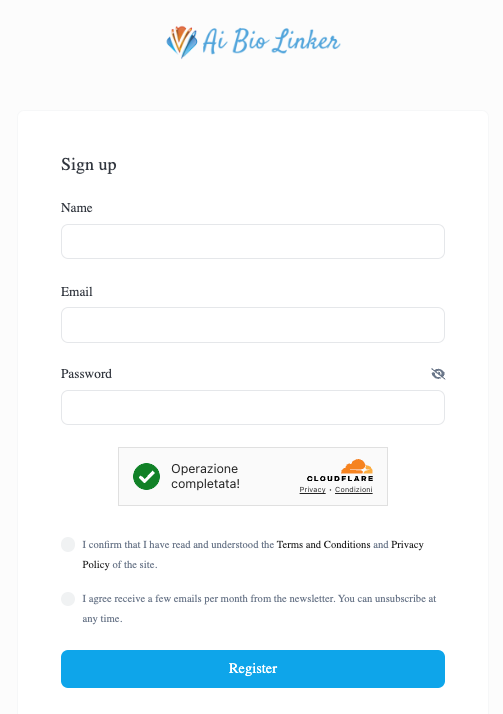Enable the newsletter emails checkbox
The width and height of the screenshot is (503, 714).
[x=68, y=599]
